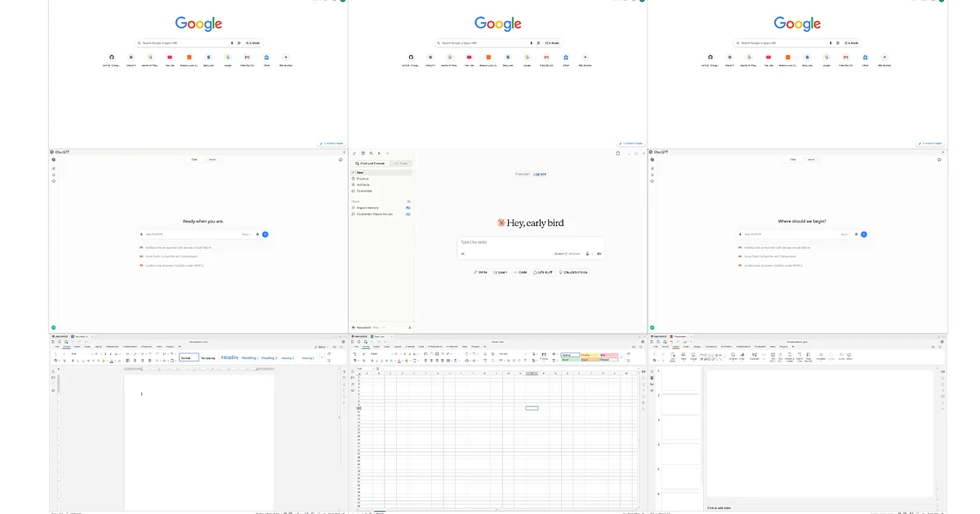This screenshot has height=514, width=980.
Task: Click AI Mode button in the left Google window
Action: coord(255,42)
